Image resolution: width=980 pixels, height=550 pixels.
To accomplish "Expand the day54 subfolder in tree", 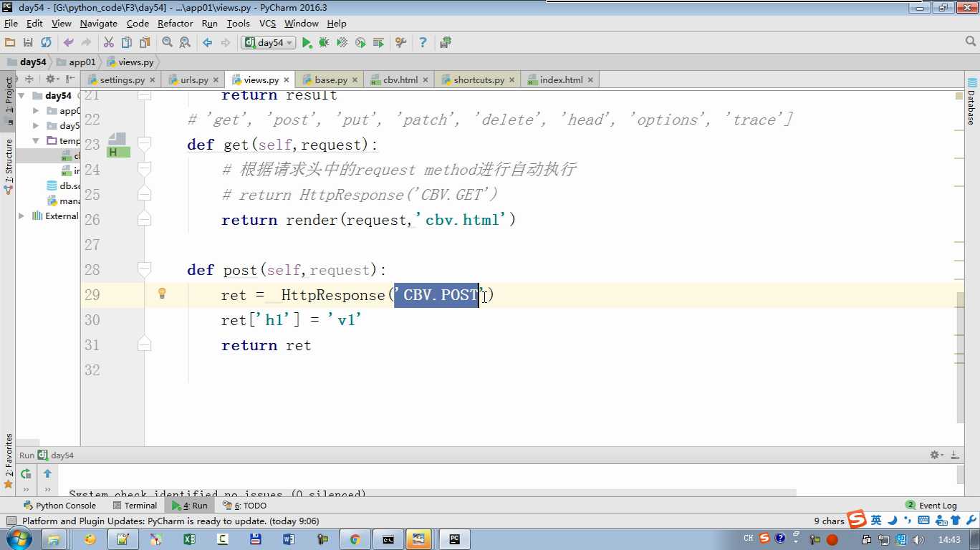I will 36,126.
